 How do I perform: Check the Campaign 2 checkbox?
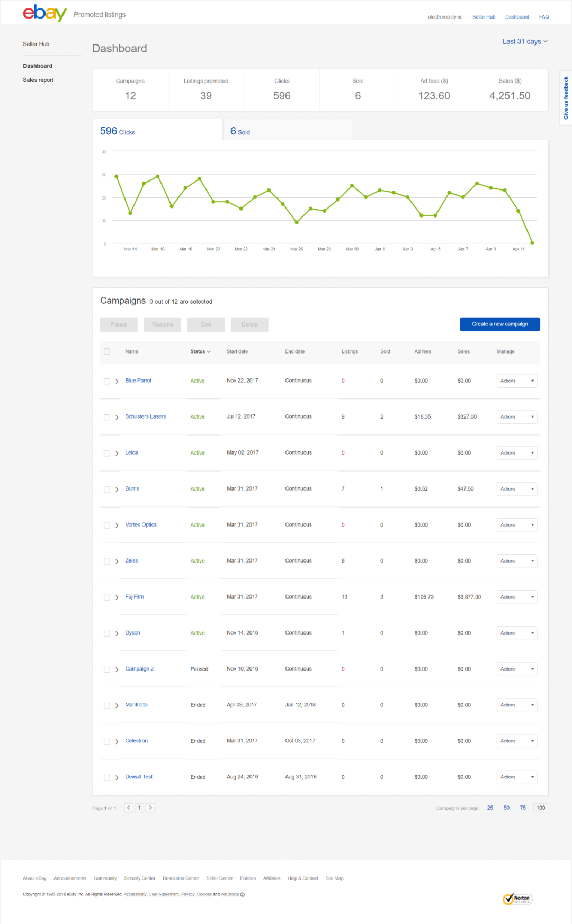click(x=107, y=669)
